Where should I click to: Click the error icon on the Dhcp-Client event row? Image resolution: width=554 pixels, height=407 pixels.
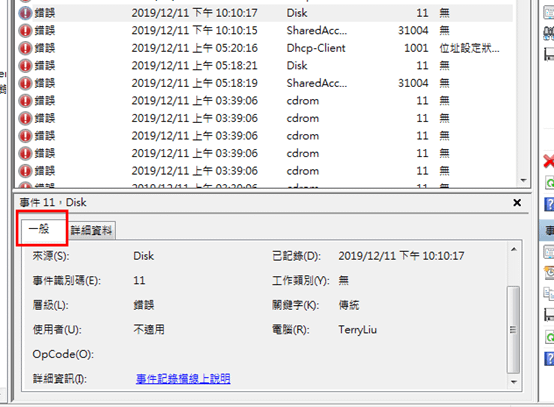tap(25, 48)
